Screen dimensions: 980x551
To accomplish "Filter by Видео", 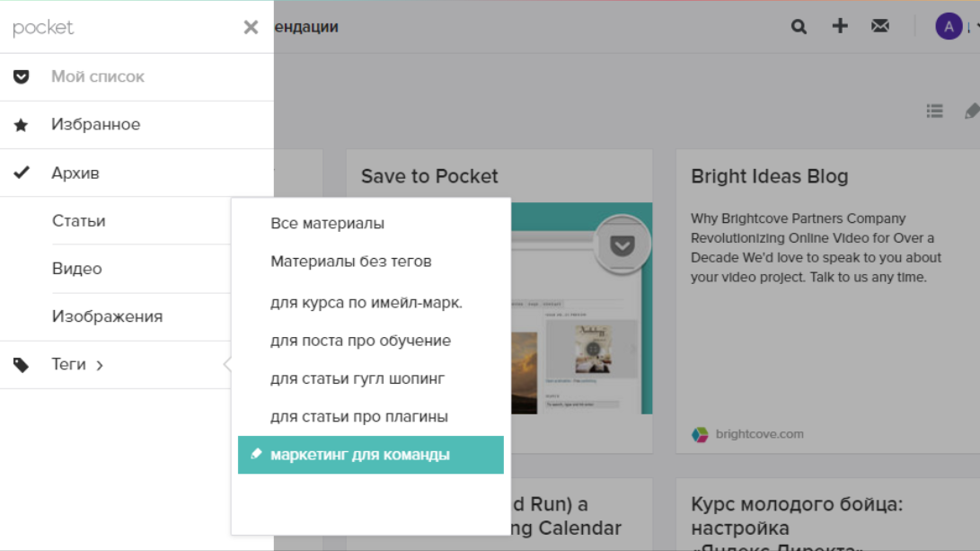I will point(76,268).
